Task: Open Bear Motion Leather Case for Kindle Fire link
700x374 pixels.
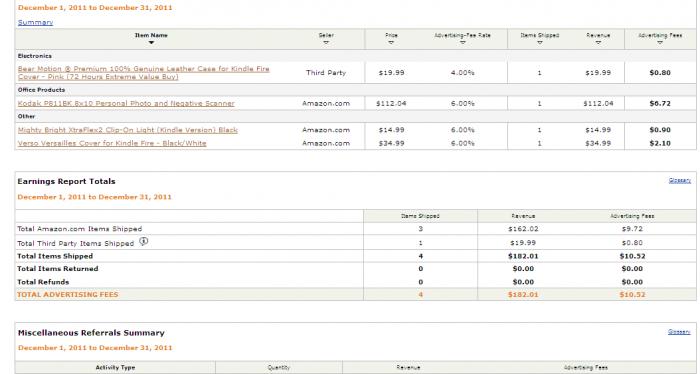Action: point(143,73)
